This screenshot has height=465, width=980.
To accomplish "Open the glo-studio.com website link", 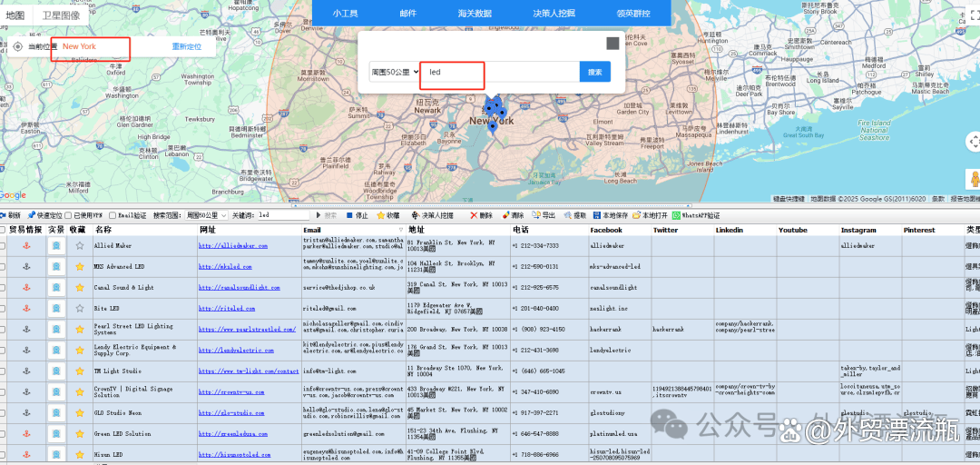I will click(230, 413).
